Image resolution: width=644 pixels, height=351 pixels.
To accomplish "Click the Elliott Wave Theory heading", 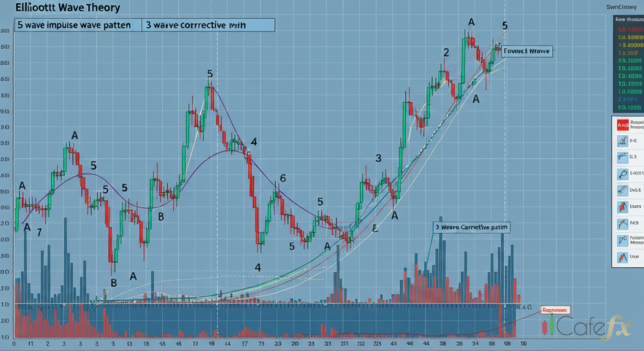I will 67,8.
